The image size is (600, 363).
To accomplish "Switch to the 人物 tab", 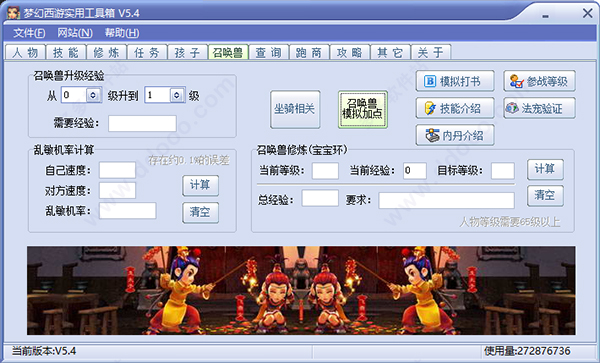I will [25, 52].
